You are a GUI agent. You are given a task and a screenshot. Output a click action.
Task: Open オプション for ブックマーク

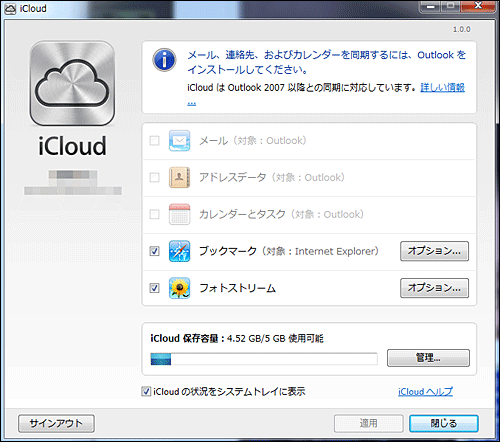[434, 251]
